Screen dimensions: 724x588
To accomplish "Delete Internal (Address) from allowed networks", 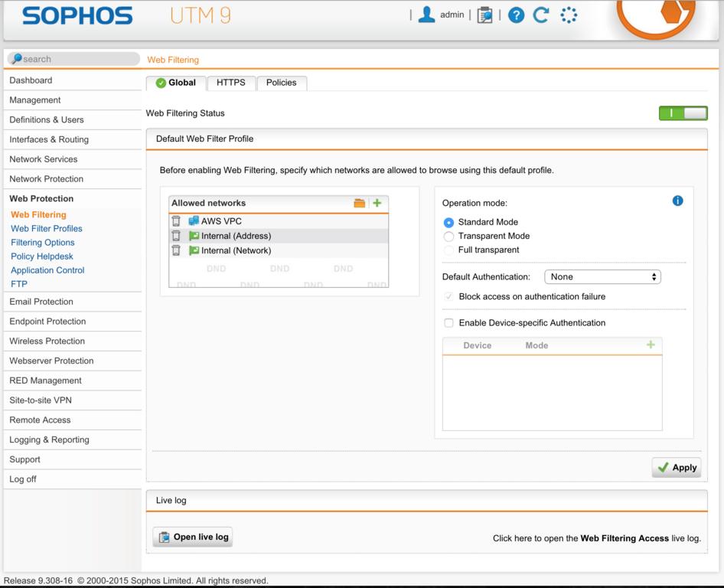I will tap(176, 236).
